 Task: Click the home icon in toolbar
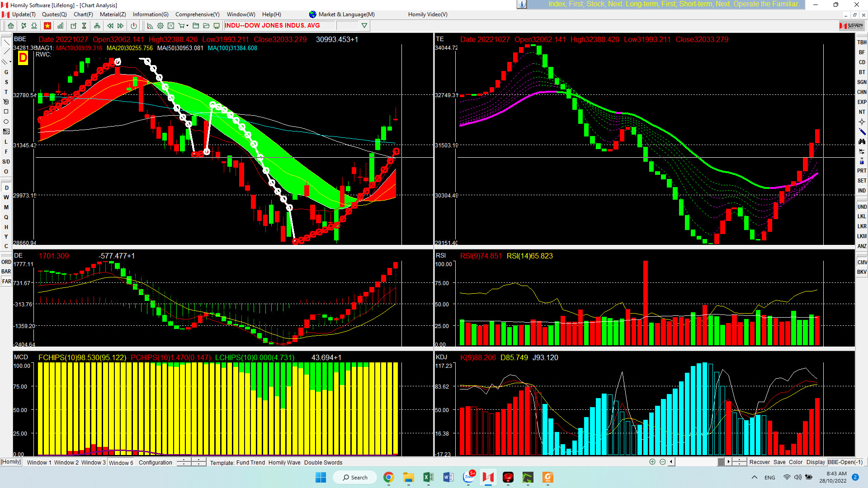click(x=10, y=26)
